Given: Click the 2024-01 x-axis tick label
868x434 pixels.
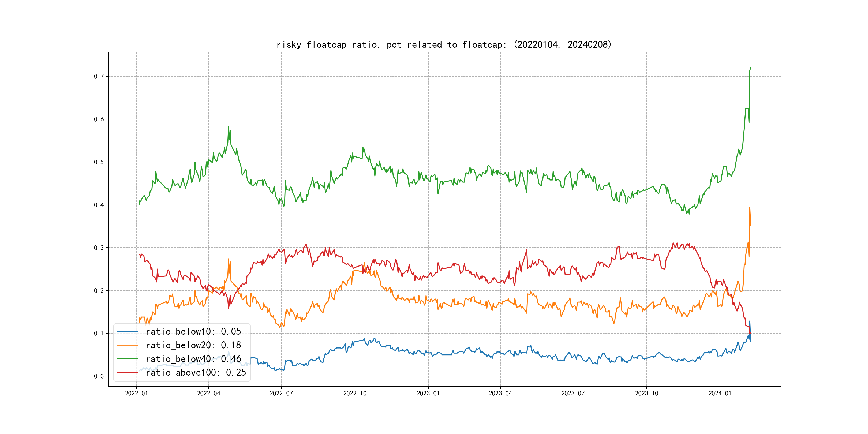Looking at the screenshot, I should tap(720, 393).
